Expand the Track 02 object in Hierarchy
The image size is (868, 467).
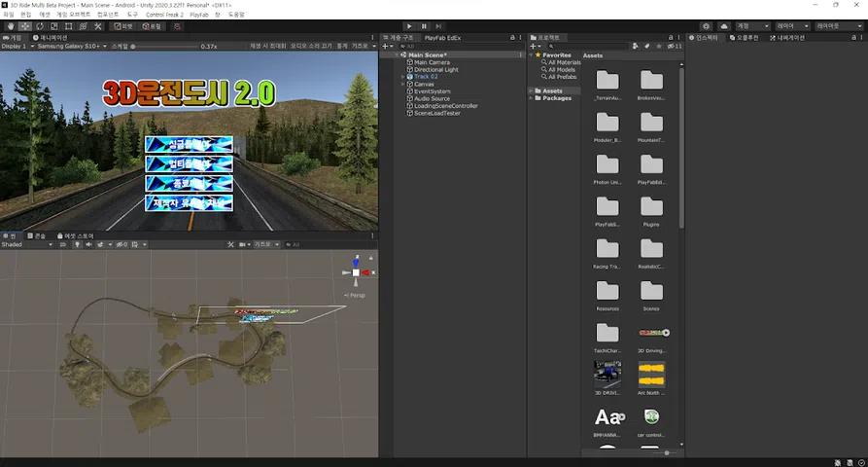point(403,77)
